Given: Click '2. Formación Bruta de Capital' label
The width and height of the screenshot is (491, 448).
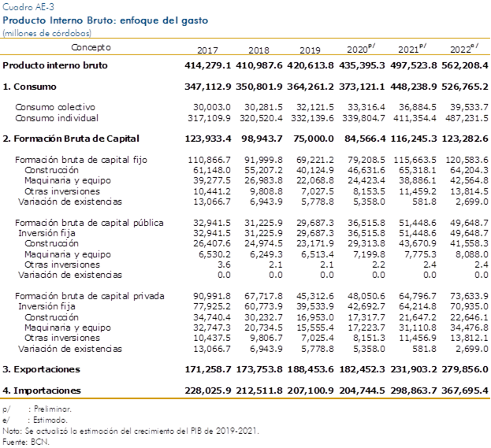Looking at the screenshot, I should pos(71,139).
